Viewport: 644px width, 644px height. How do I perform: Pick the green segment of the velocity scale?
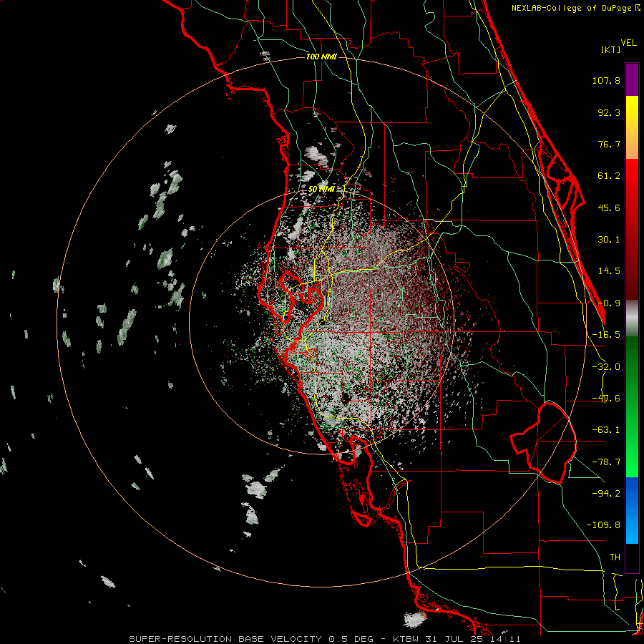click(632, 406)
